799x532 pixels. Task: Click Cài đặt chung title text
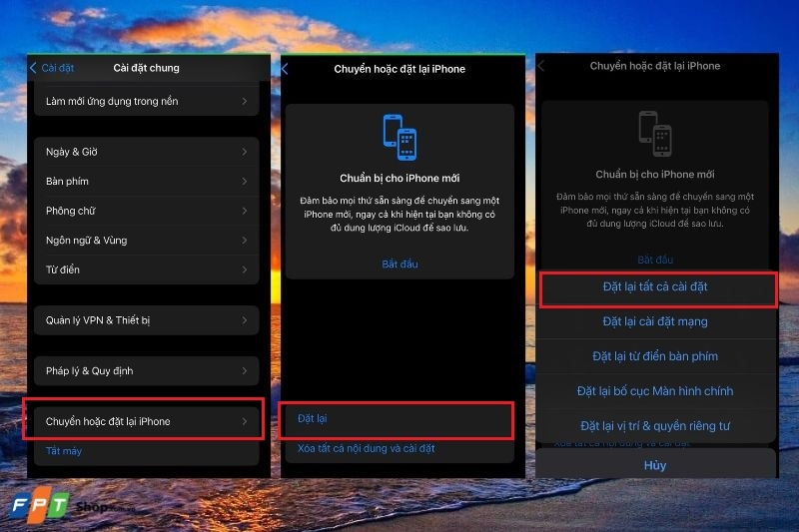[146, 68]
